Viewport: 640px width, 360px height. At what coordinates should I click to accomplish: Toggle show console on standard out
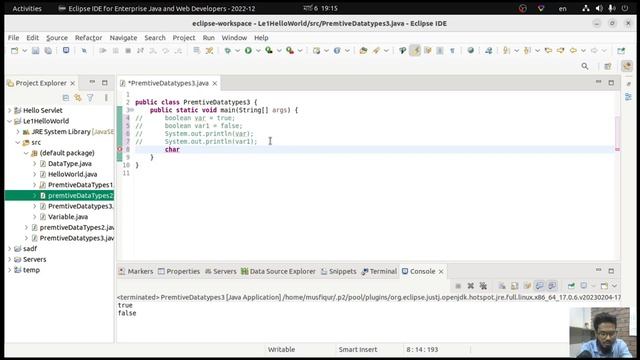tap(540, 286)
